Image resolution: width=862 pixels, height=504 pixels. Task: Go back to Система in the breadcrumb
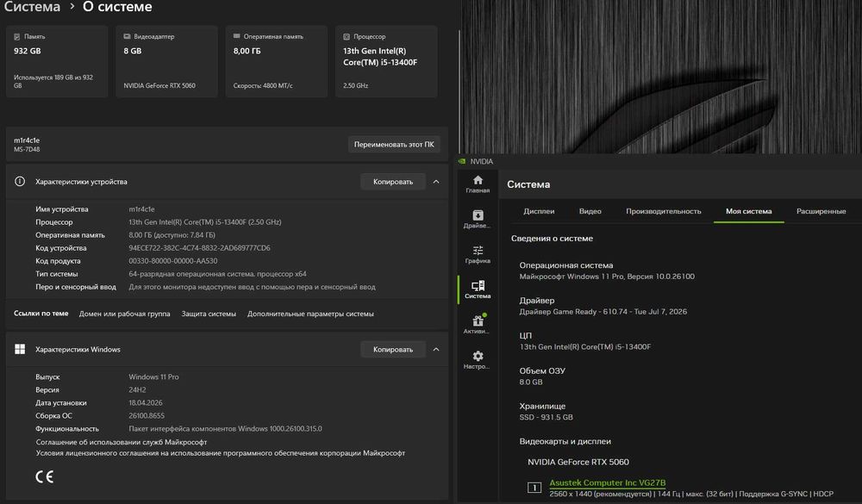click(32, 7)
